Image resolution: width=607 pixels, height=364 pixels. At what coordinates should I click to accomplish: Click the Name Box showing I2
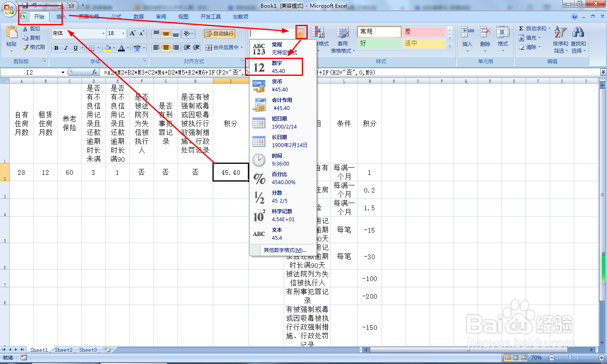(30, 72)
